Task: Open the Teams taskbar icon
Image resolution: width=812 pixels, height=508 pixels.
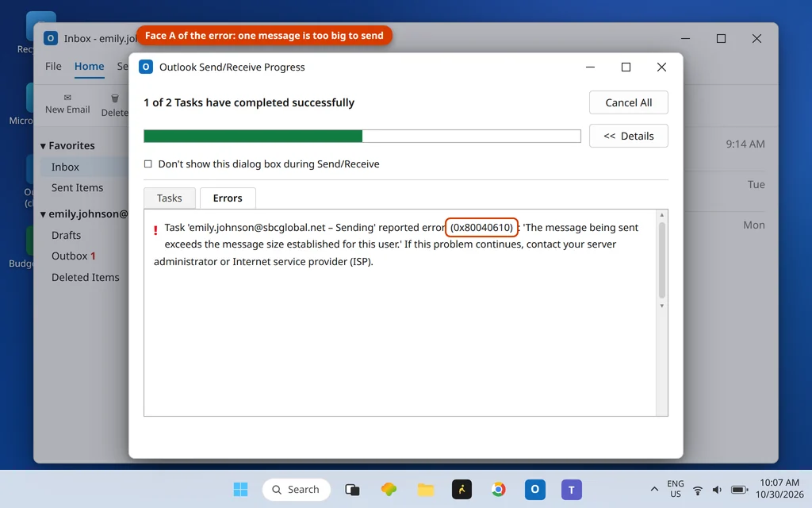Action: 572,489
